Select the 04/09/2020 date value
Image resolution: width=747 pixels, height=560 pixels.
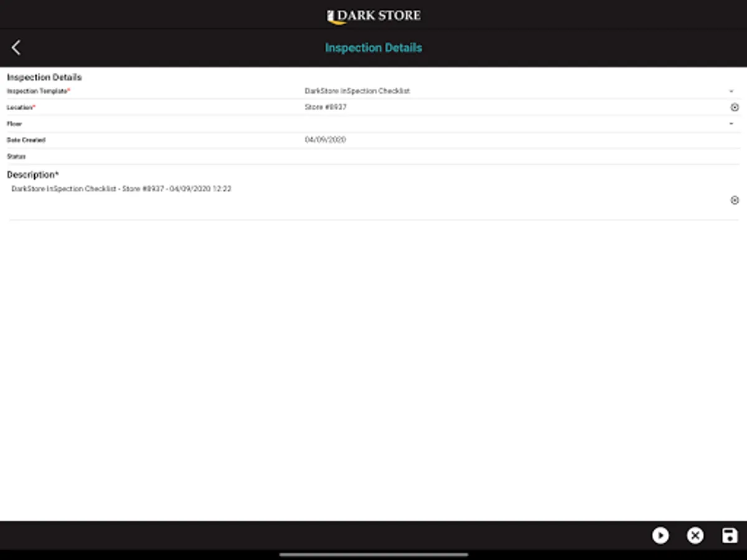[x=325, y=140]
